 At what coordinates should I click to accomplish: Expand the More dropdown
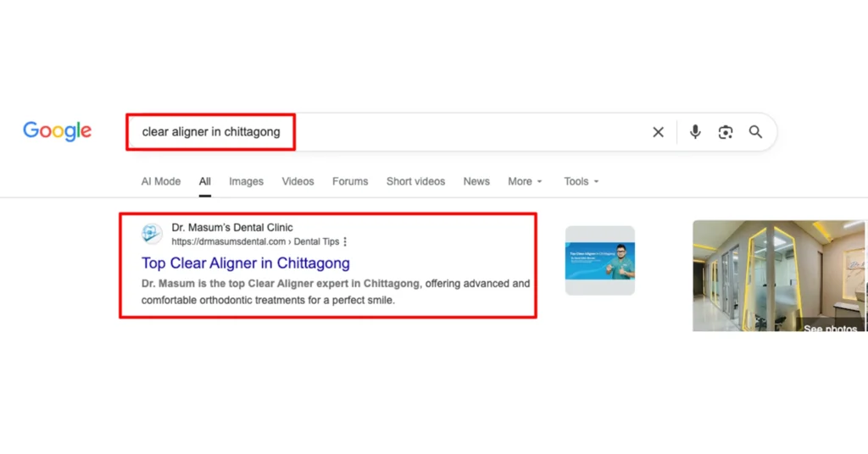525,181
